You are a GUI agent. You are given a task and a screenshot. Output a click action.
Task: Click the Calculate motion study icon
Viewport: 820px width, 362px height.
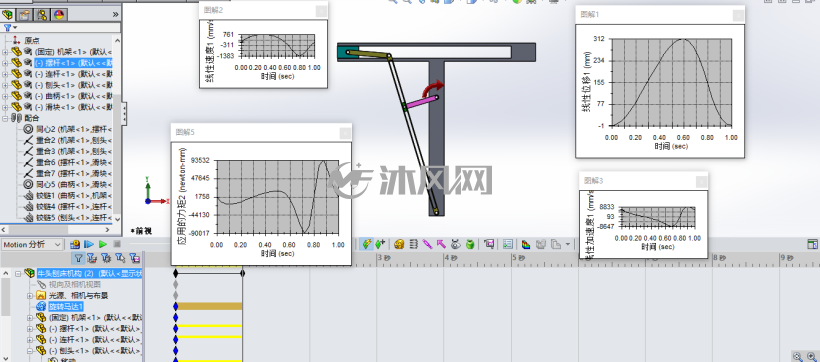coord(75,244)
